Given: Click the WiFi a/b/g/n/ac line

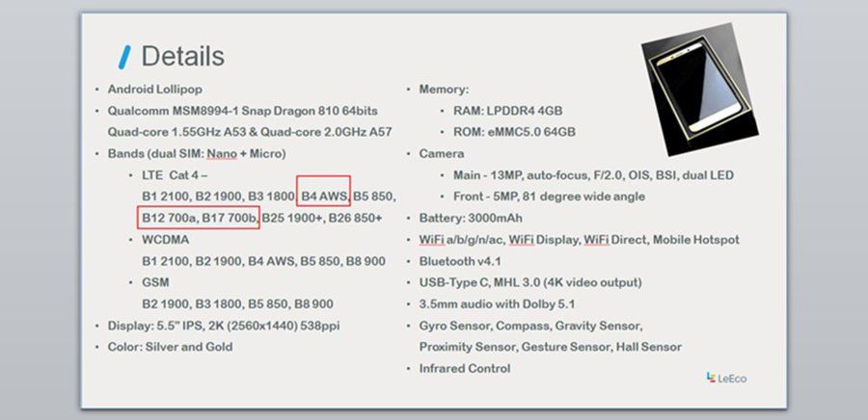Looking at the screenshot, I should [579, 240].
